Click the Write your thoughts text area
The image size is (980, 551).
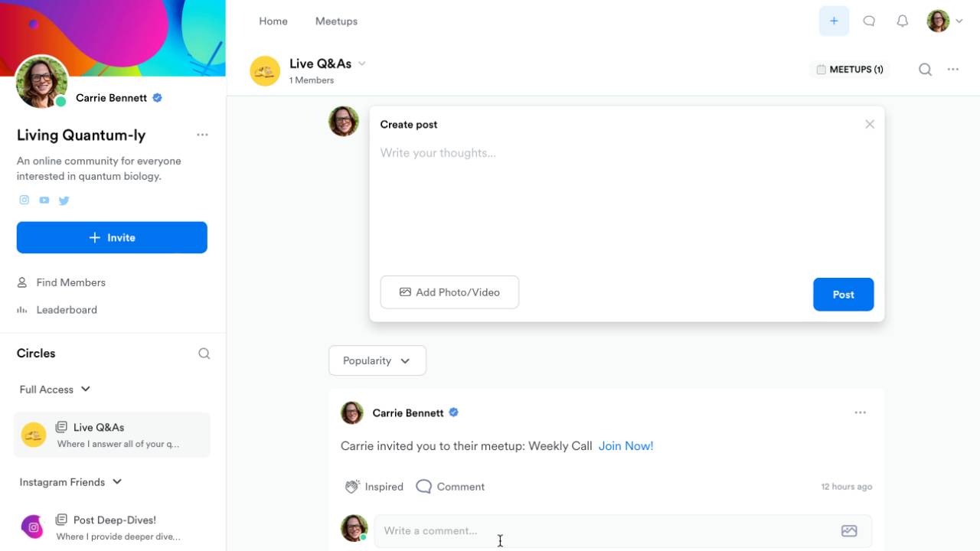tap(626, 199)
